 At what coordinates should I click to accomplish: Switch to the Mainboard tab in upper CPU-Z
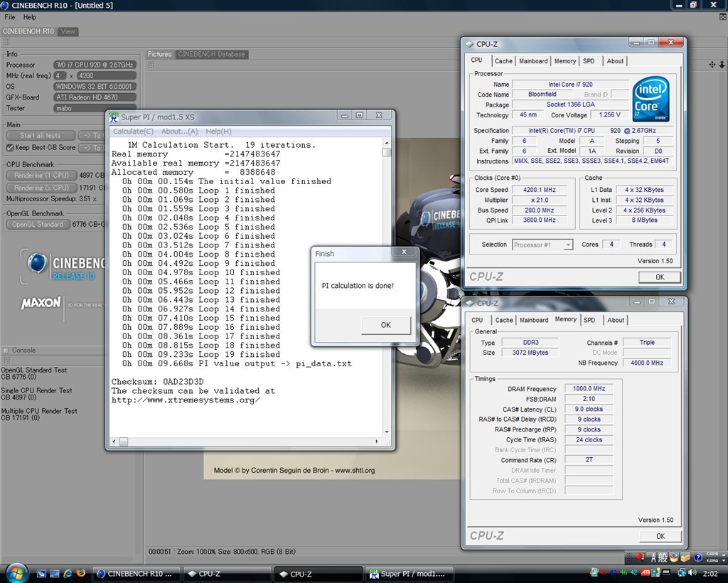coord(533,61)
